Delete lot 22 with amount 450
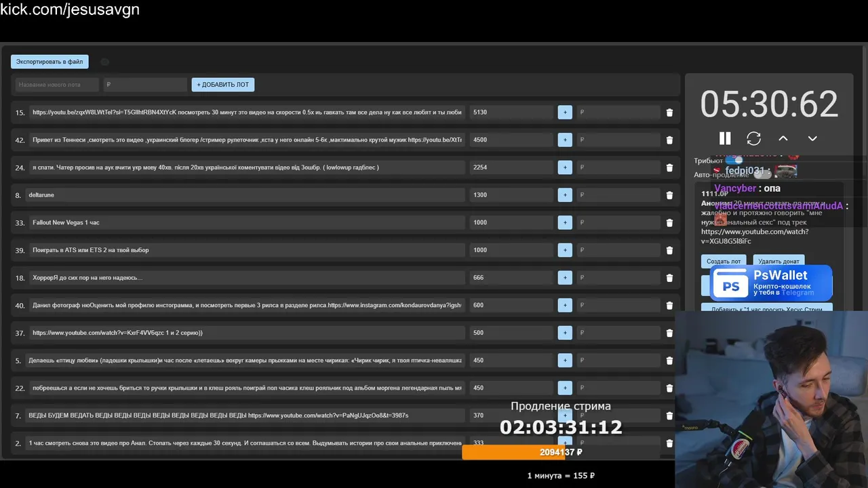 tap(669, 388)
